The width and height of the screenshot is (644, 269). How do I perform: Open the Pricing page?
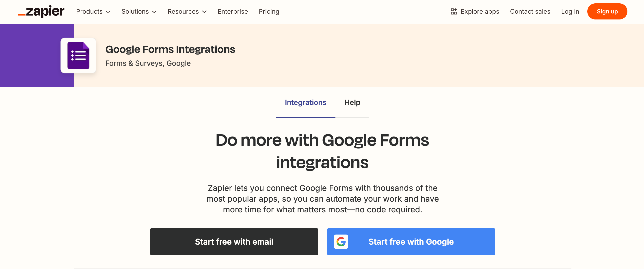click(x=269, y=11)
